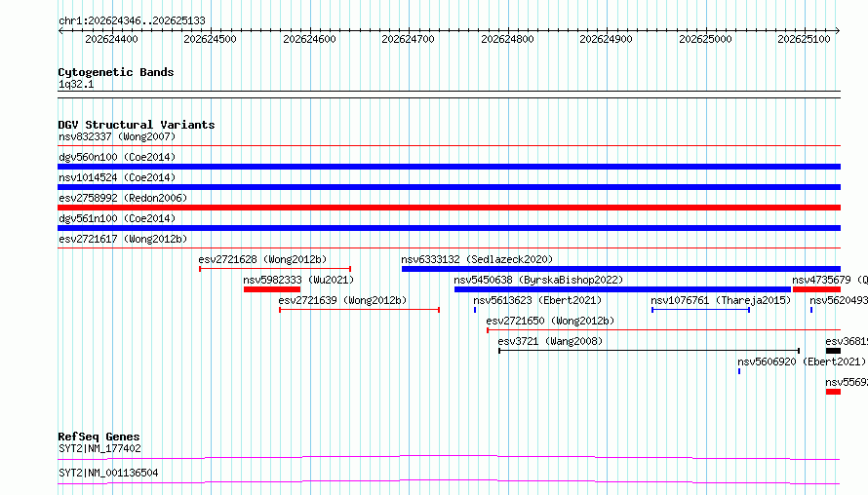This screenshot has width=868, height=495.
Task: Open transcript SYT2|NM_001136504 label
Action: (108, 473)
